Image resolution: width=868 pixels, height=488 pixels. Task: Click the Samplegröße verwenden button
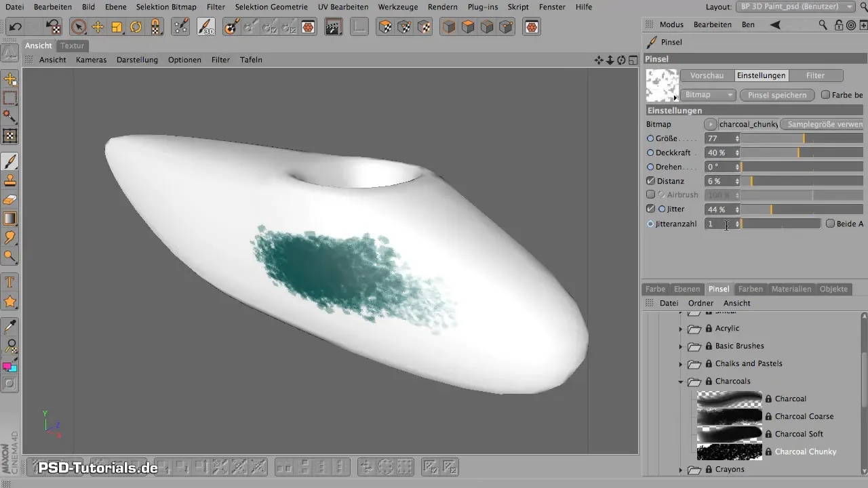point(822,124)
